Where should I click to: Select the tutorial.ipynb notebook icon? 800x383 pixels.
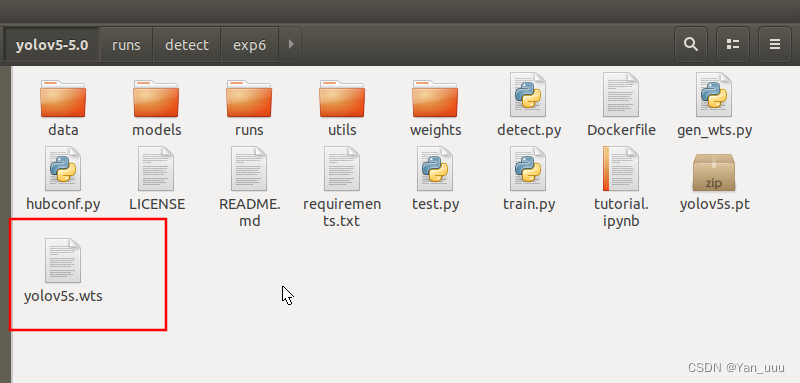(621, 169)
